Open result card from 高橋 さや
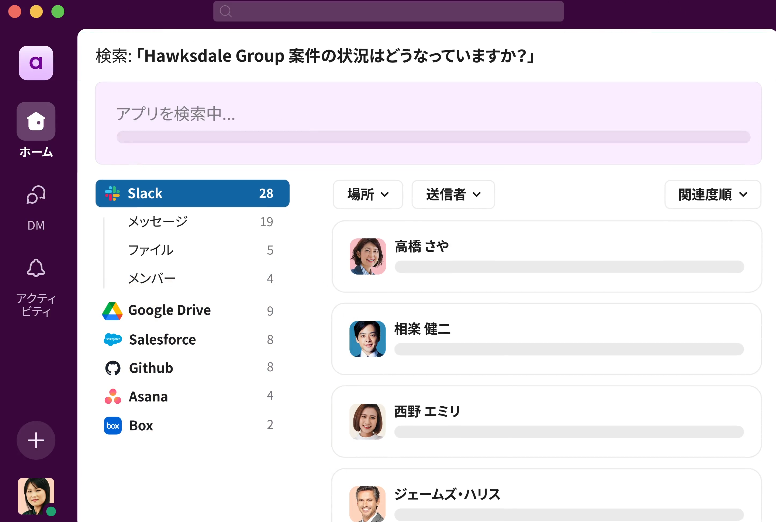776x522 pixels. (546, 256)
